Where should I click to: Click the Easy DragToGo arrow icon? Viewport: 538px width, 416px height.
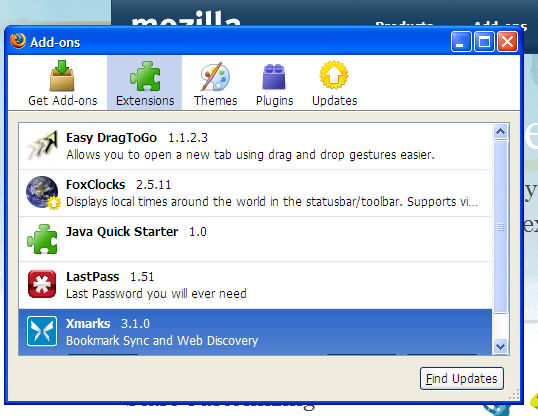43,145
